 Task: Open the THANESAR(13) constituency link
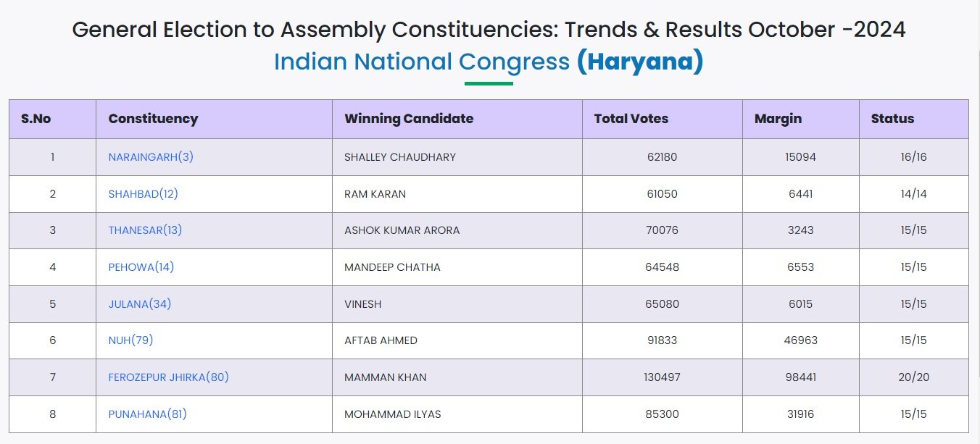(x=145, y=230)
